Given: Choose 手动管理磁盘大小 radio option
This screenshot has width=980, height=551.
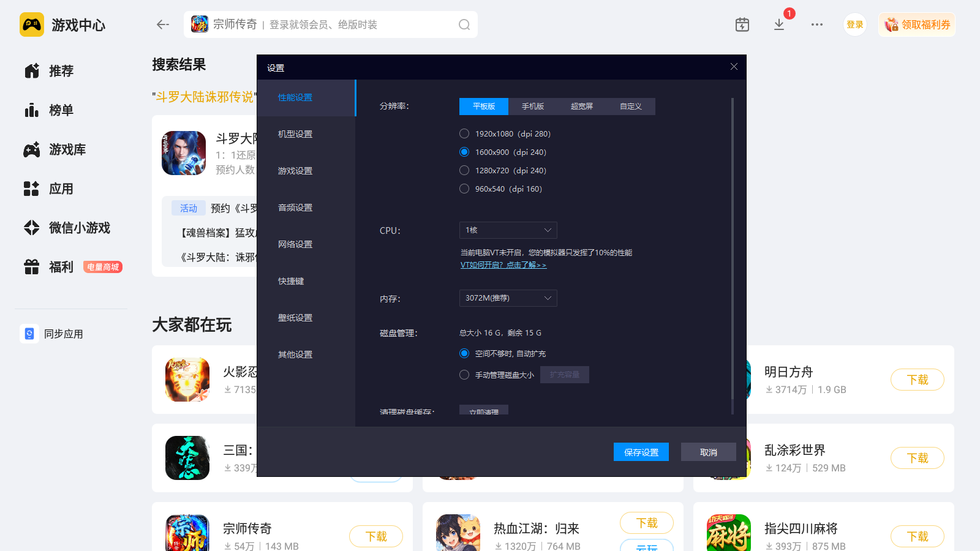Looking at the screenshot, I should click(x=464, y=375).
